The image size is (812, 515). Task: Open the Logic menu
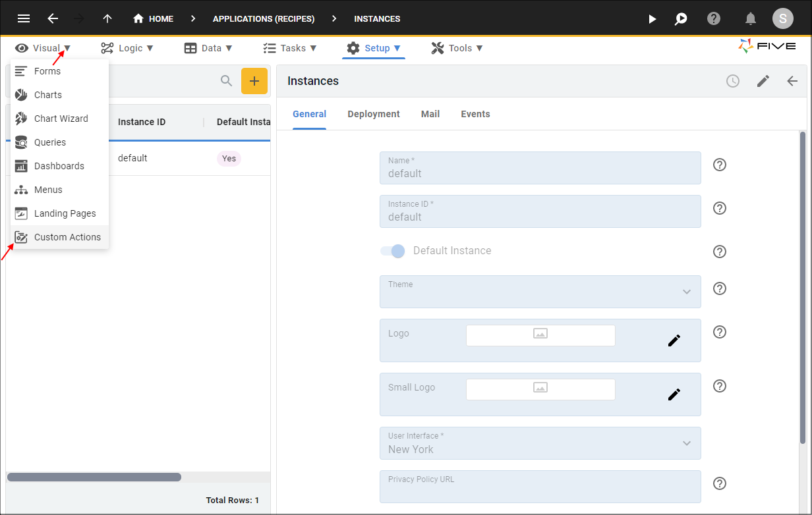click(127, 48)
